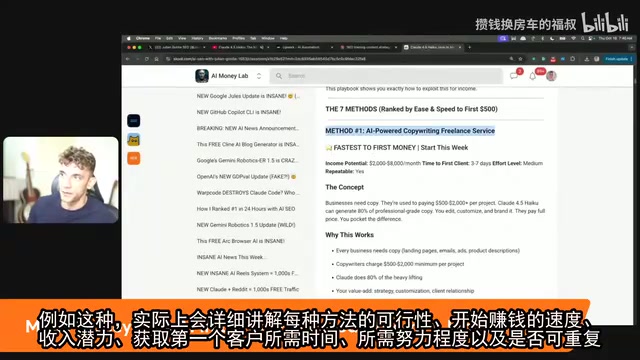Open the Help menu
The image size is (640, 360).
[284, 38]
